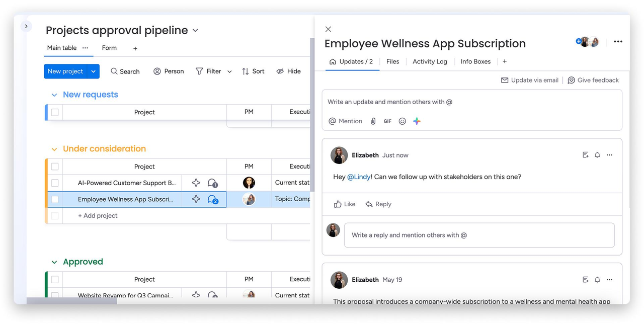The image size is (644, 326).
Task: Click the note-plus icon on Just now update
Action: [x=586, y=155]
